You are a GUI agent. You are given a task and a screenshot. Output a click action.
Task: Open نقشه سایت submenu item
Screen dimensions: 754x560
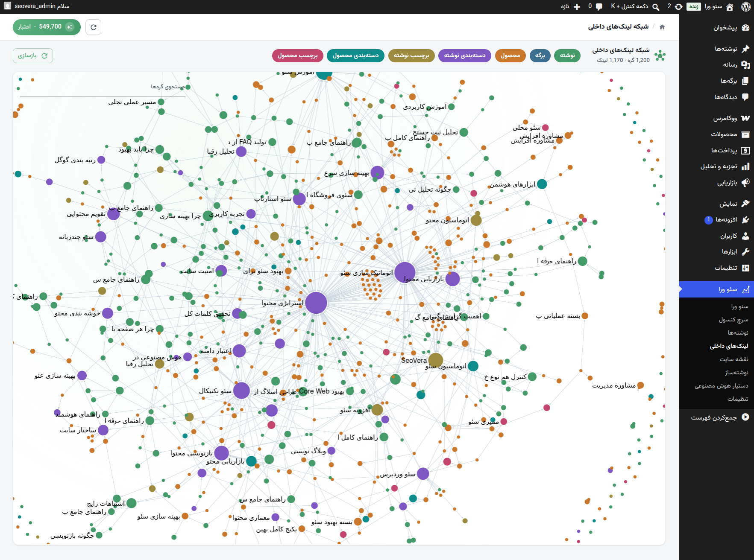(733, 359)
